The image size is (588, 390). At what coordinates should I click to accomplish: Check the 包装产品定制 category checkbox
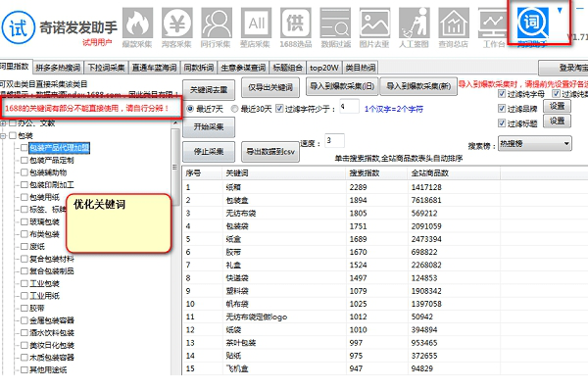click(x=24, y=160)
